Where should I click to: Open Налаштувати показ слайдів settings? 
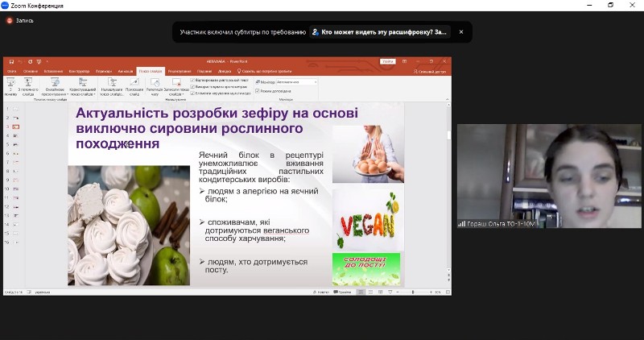pos(112,87)
